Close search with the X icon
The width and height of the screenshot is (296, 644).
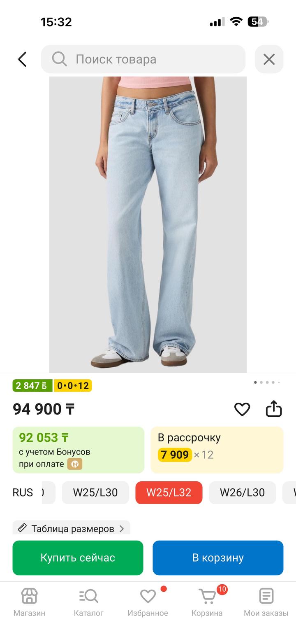tap(269, 59)
